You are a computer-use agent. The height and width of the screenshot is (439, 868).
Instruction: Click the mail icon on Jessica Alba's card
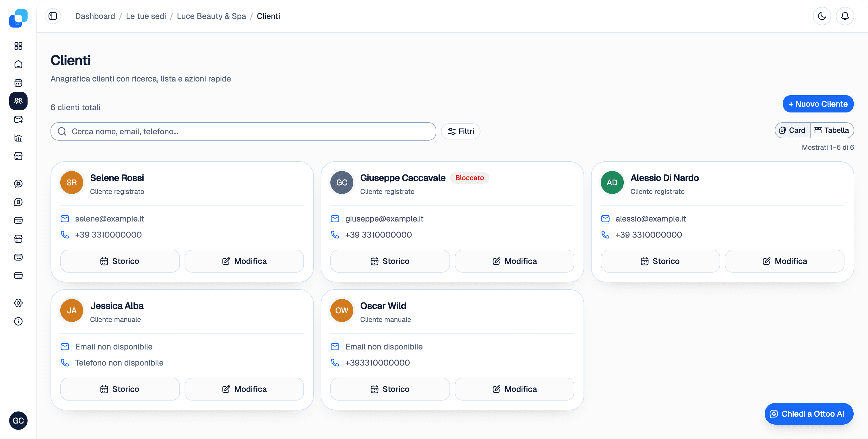(x=65, y=347)
